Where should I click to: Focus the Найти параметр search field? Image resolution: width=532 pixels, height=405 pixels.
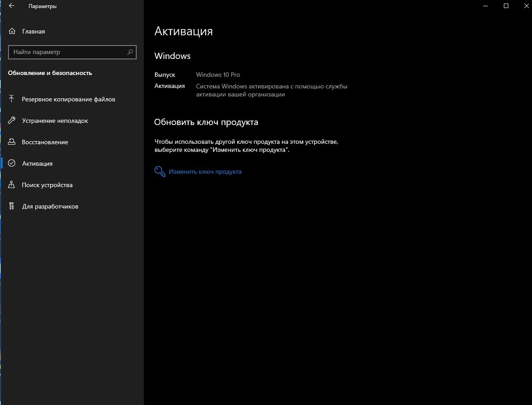[72, 52]
